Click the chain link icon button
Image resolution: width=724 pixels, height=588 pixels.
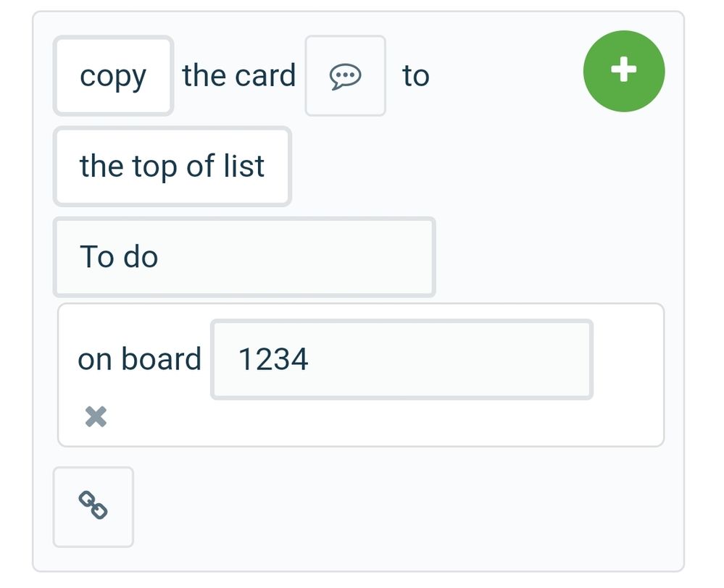click(93, 507)
